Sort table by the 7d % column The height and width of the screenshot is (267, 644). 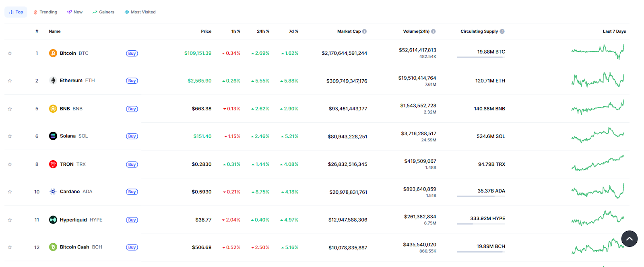[x=293, y=31]
